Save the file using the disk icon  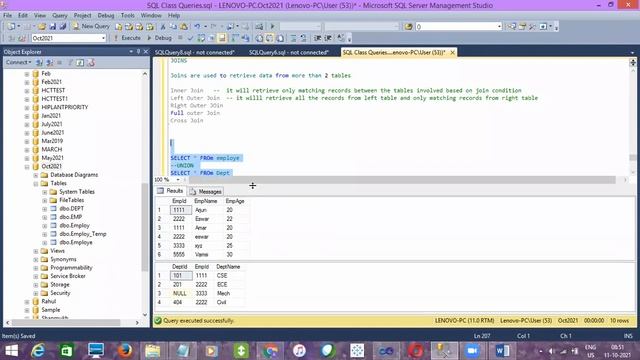click(53, 27)
